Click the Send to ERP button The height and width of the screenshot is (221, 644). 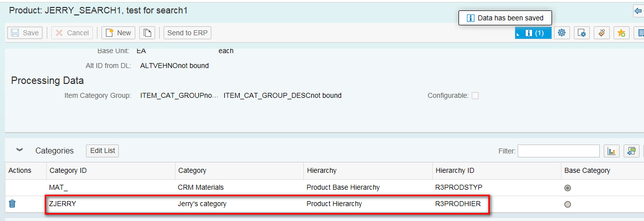[187, 33]
